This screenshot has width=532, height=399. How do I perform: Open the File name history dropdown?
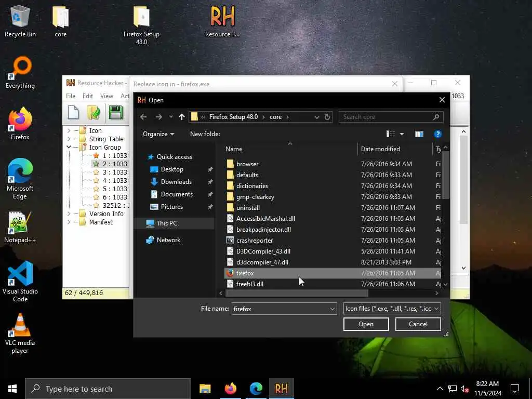(x=332, y=309)
